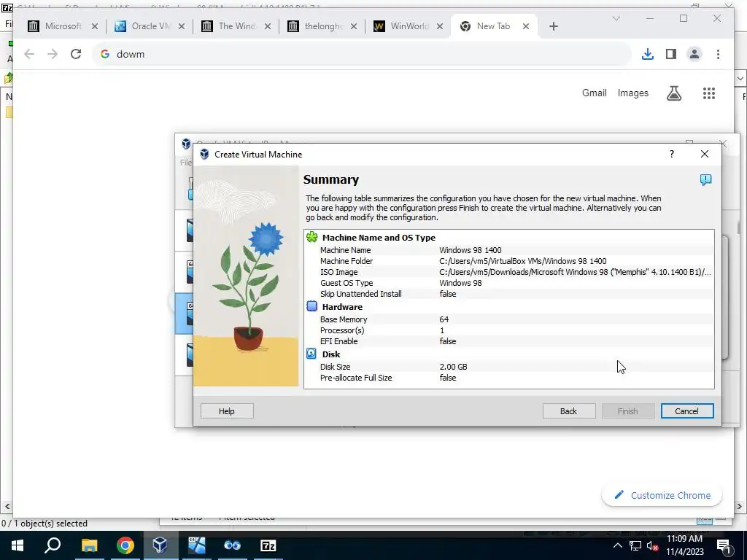Open the notification center icon
This screenshot has height=560, width=747.
(723, 545)
